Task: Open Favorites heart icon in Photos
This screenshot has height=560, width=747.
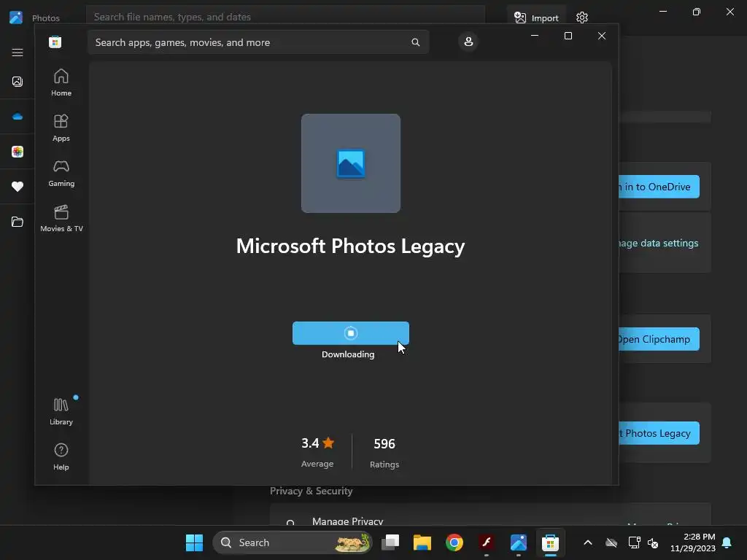Action: click(18, 187)
